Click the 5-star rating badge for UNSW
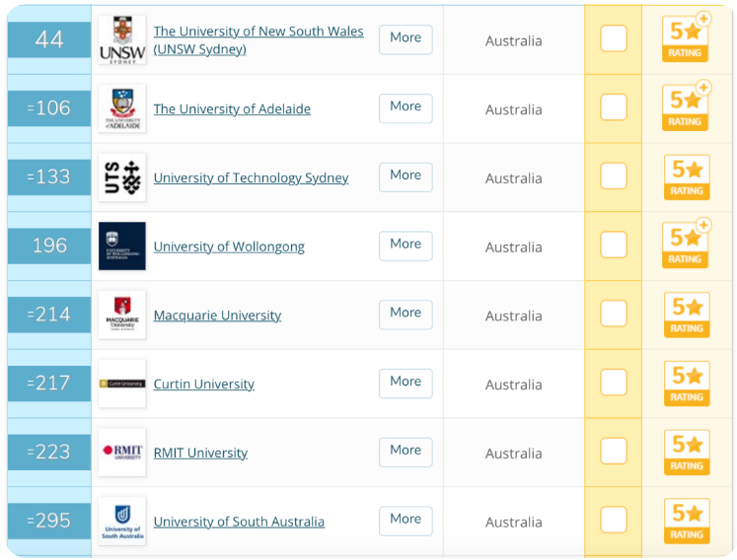 [x=687, y=38]
